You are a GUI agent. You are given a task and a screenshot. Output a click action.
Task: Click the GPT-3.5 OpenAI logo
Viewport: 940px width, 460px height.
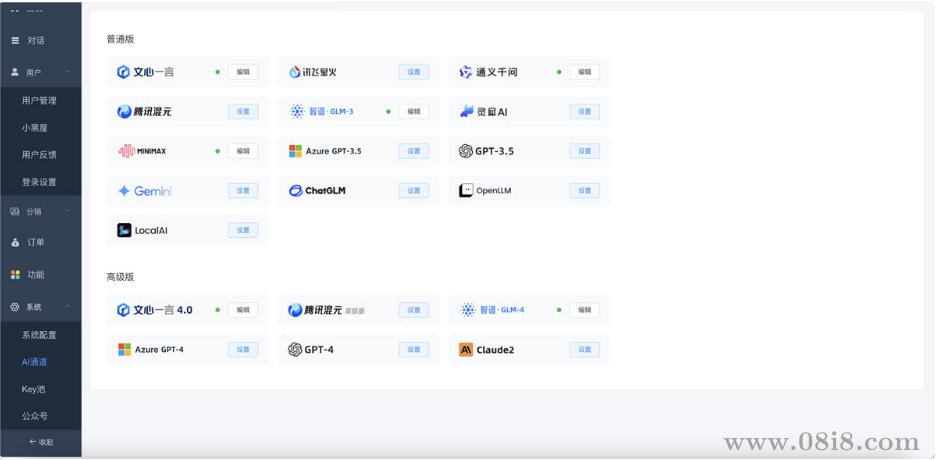pos(466,151)
